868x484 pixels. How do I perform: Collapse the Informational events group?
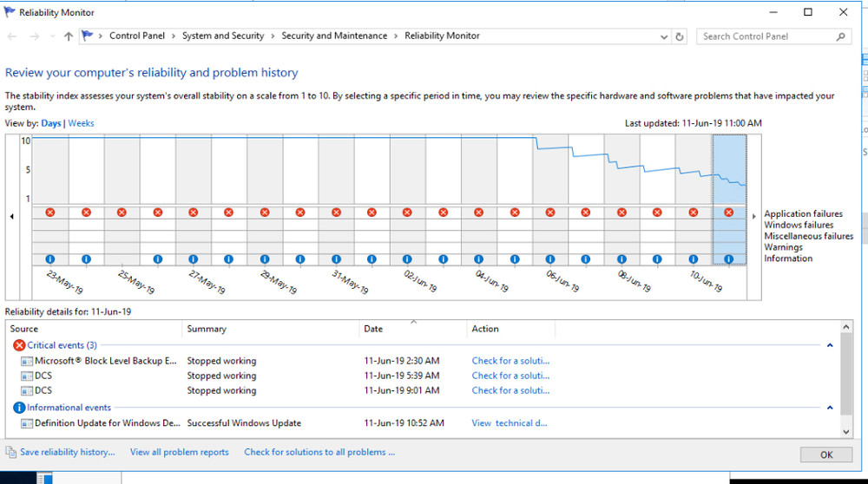[x=830, y=408]
